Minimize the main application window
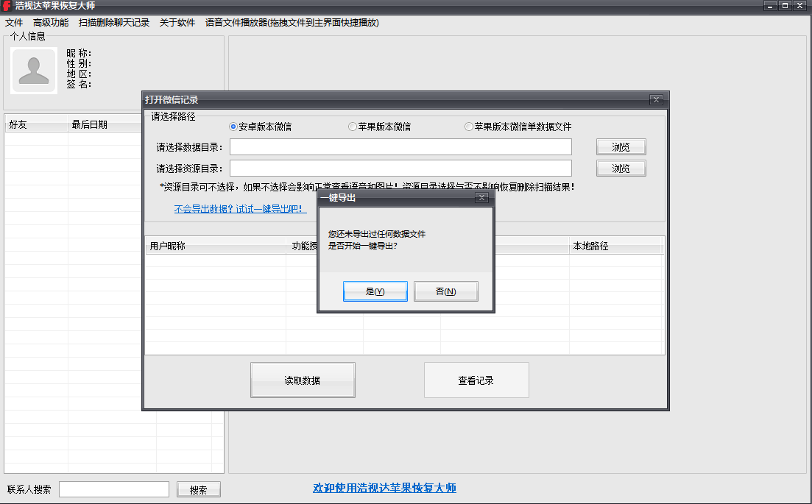The image size is (812, 504). point(770,6)
